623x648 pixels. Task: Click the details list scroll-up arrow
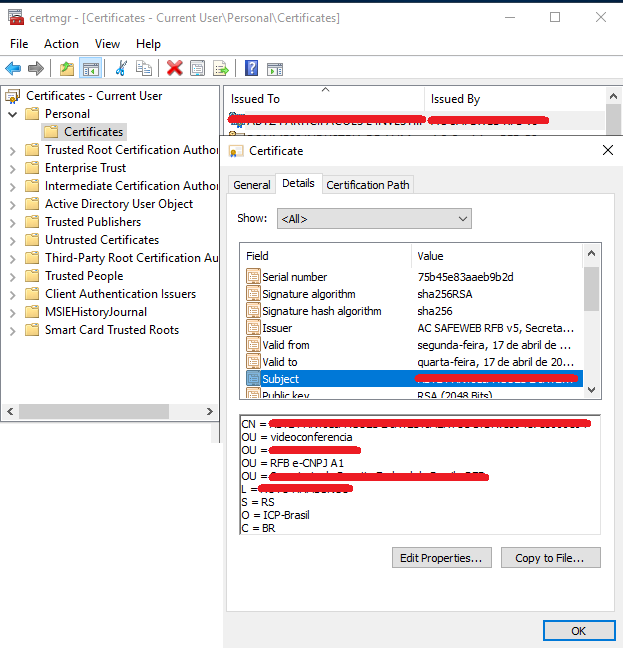tap(592, 253)
